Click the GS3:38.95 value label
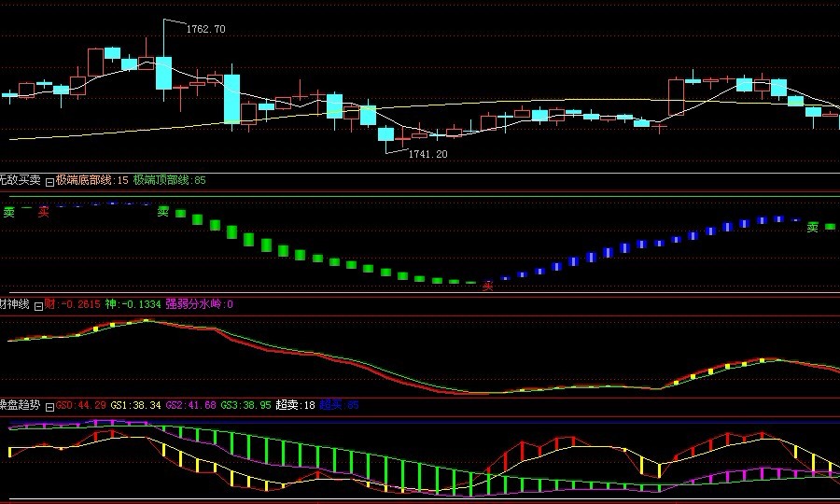The height and width of the screenshot is (504, 840). pyautogui.click(x=246, y=405)
